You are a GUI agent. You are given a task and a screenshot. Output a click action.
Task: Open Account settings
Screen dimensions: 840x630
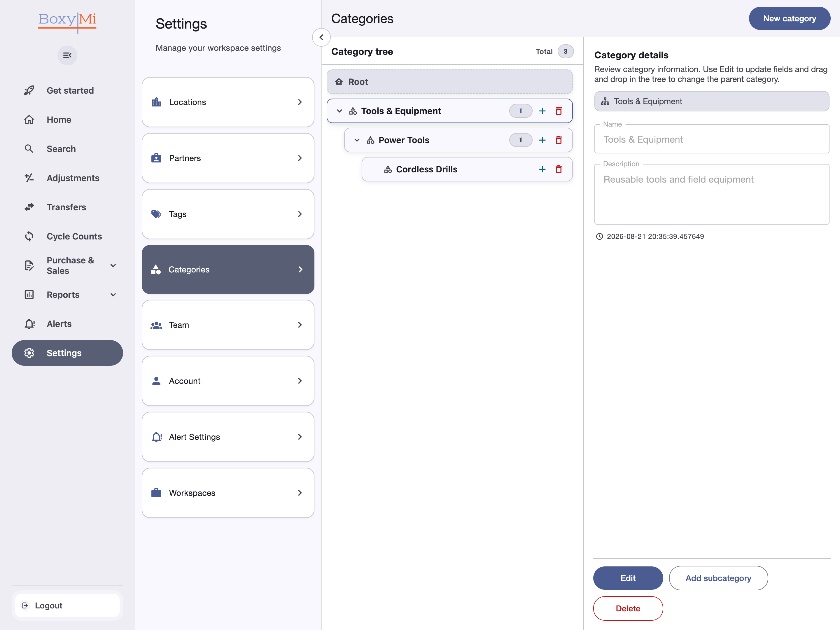(x=228, y=381)
